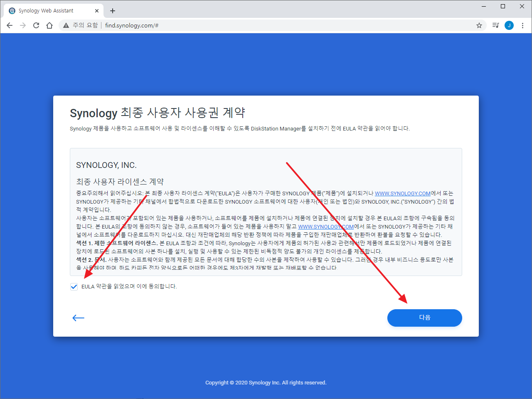Screen dimensions: 532x399
Task: Open the user profile avatar J
Action: click(x=509, y=25)
